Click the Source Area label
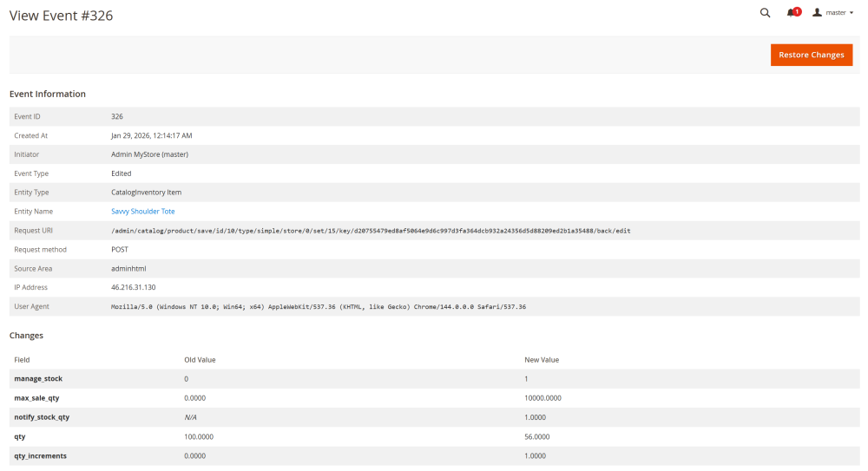The image size is (868, 471). [33, 268]
